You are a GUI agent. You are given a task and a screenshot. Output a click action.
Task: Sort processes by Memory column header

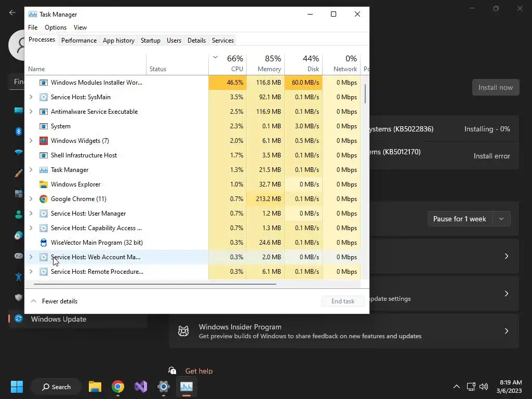tap(265, 64)
